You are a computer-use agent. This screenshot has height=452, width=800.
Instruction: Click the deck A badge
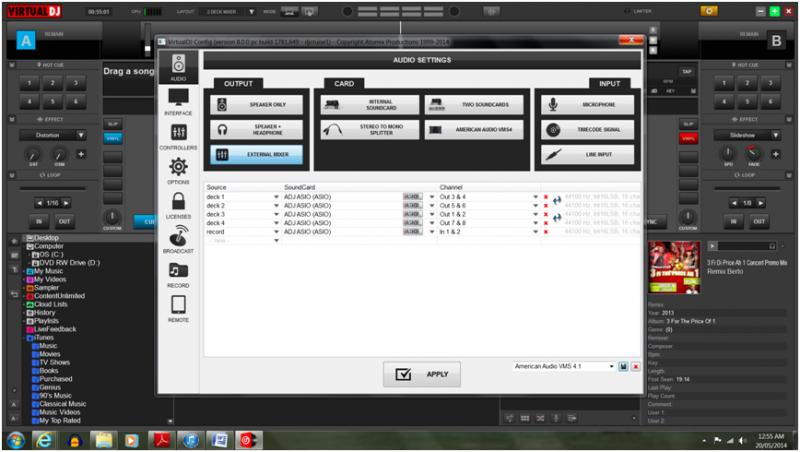tap(26, 40)
